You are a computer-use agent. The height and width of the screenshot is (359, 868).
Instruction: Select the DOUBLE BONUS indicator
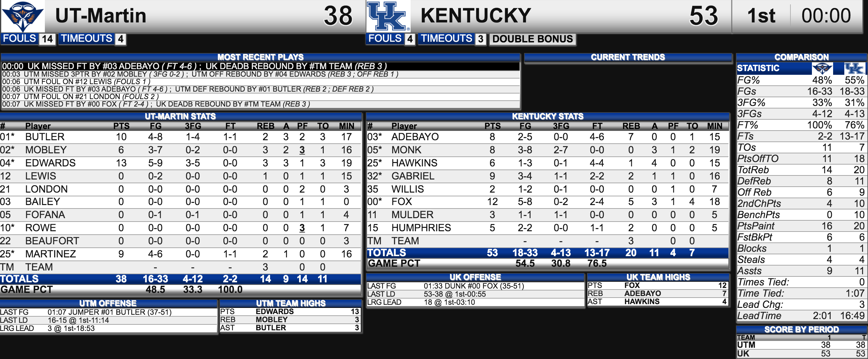(532, 39)
